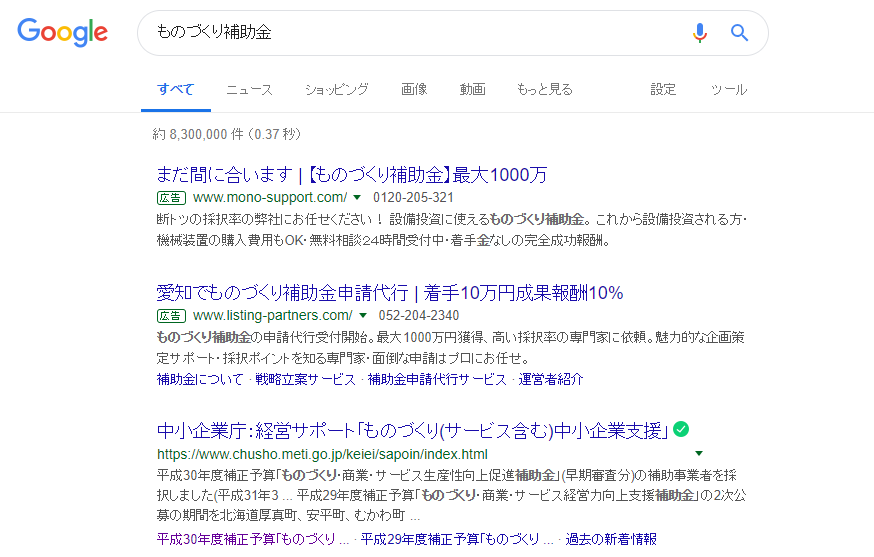Open the 設定 menu
The height and width of the screenshot is (557, 874).
coord(663,89)
